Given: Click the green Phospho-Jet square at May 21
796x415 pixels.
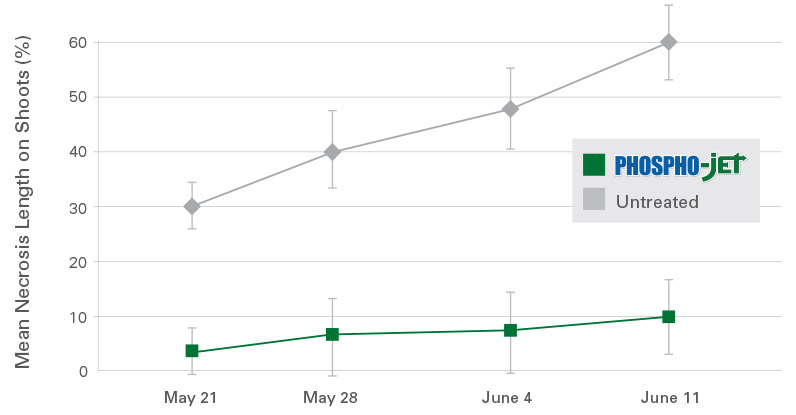Looking at the screenshot, I should pyautogui.click(x=192, y=351).
